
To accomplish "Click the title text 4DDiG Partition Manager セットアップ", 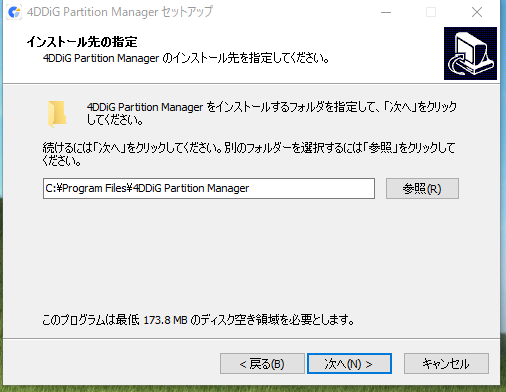I will point(120,12).
